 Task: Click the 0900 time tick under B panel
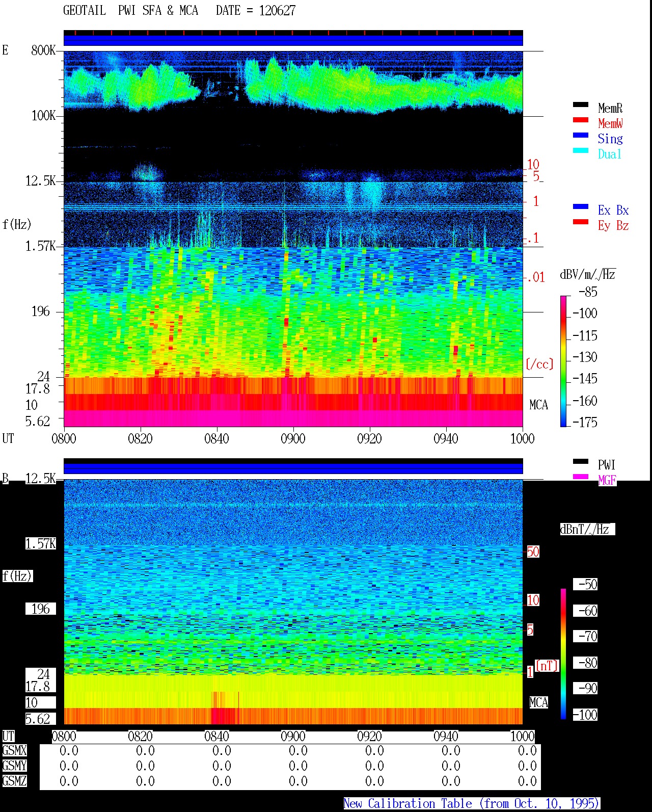tap(293, 737)
